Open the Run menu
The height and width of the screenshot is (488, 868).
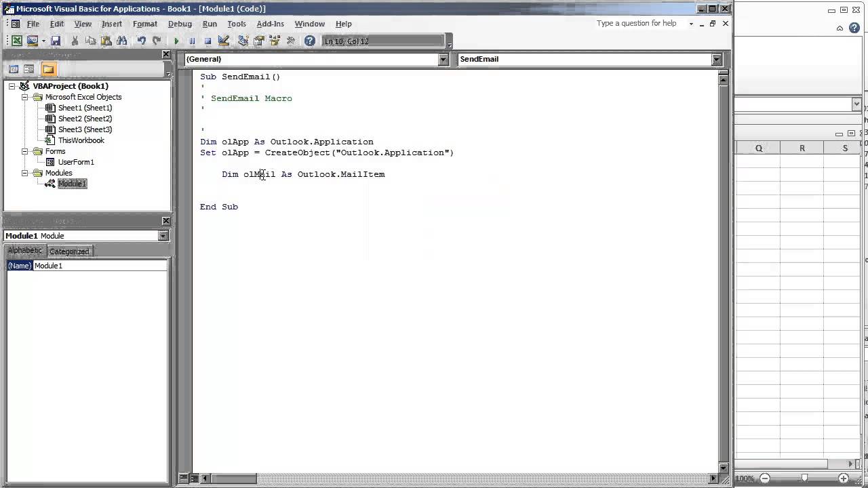(x=210, y=24)
